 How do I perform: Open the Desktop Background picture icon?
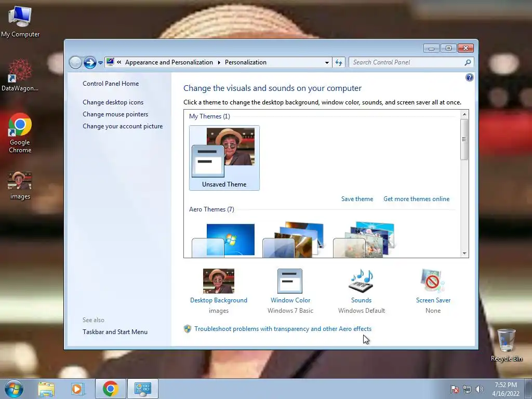pos(219,281)
